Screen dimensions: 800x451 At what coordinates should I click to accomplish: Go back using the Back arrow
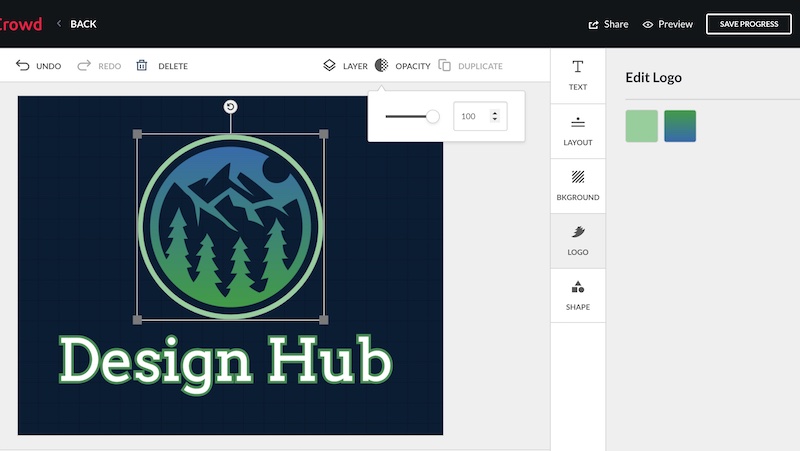(60, 24)
